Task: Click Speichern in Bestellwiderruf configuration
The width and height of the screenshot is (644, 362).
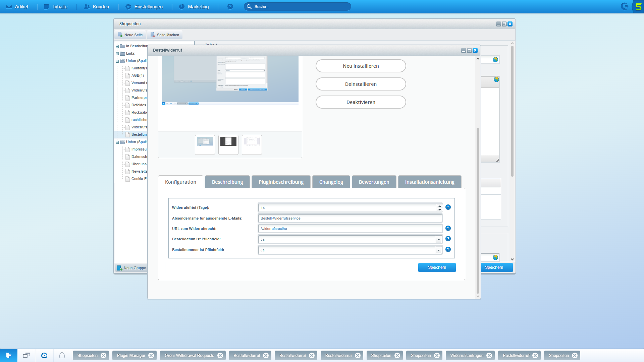Action: (437, 267)
